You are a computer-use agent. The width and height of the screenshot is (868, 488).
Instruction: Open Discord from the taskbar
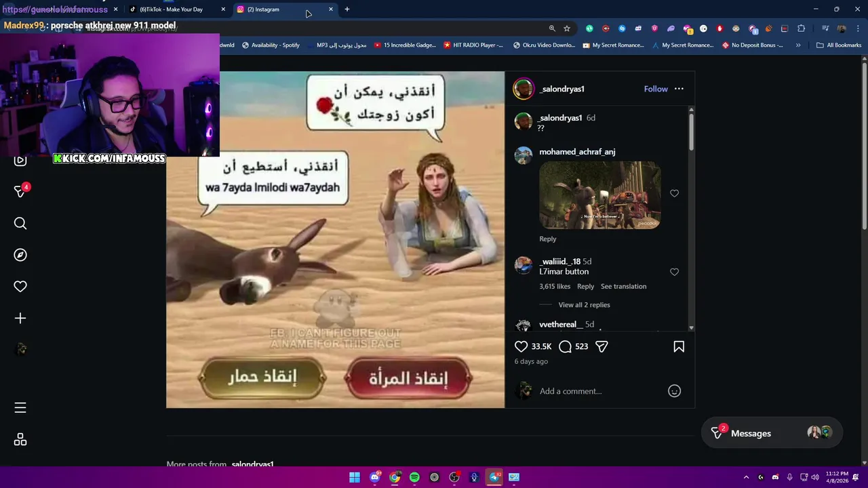click(374, 477)
